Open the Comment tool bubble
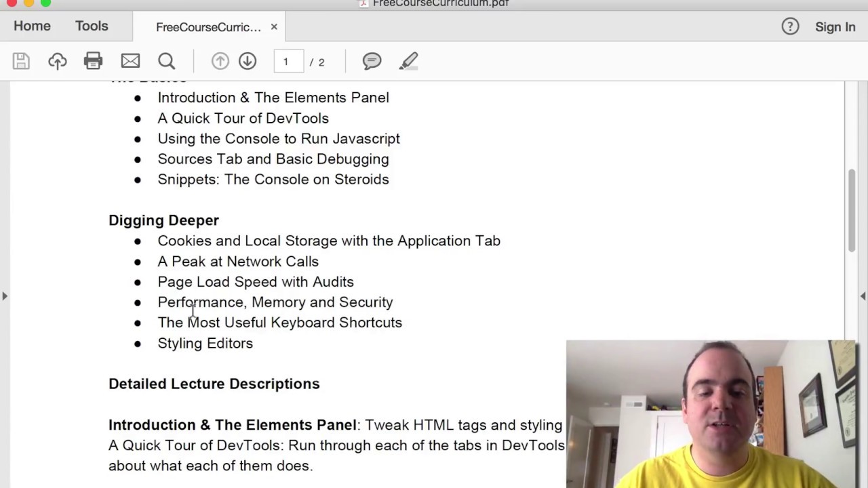The width and height of the screenshot is (868, 488). coord(372,61)
